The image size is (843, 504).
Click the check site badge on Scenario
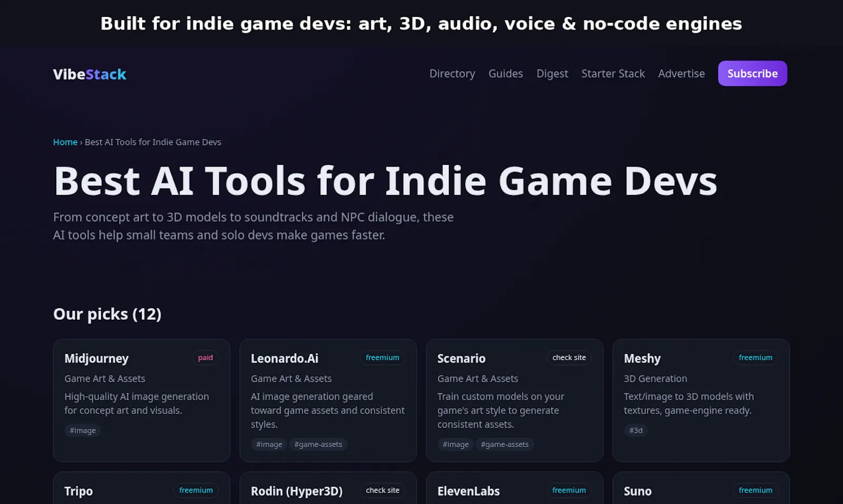point(569,358)
